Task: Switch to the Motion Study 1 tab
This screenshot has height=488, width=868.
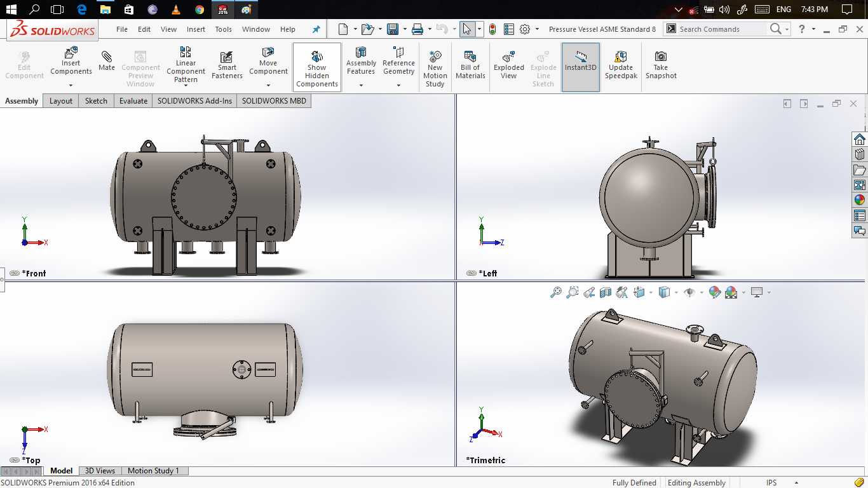Action: click(154, 471)
